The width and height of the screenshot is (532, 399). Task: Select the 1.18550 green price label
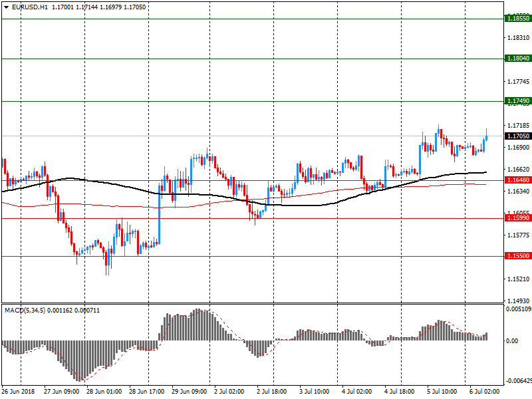point(517,19)
